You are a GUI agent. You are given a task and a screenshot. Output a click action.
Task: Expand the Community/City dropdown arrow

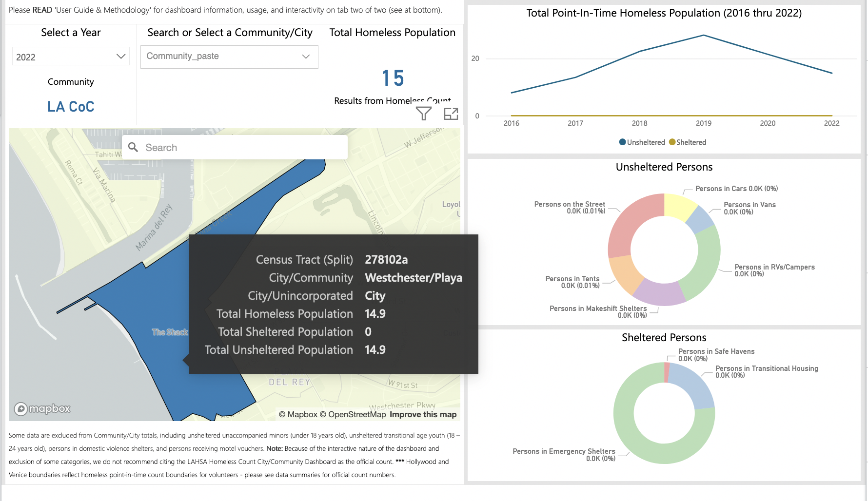coord(306,57)
